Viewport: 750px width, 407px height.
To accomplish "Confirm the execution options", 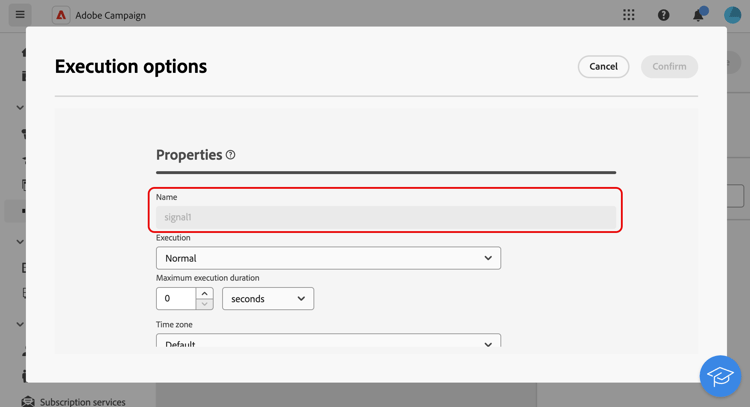I will pos(669,67).
